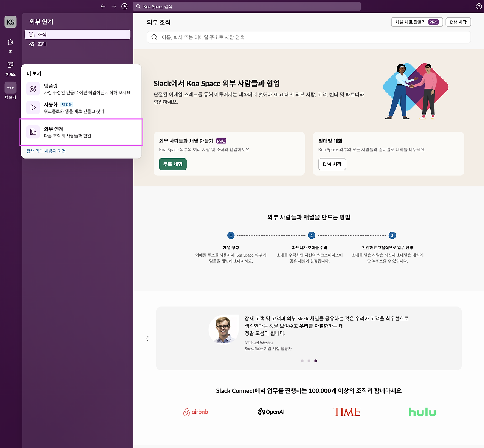The width and height of the screenshot is (484, 448).
Task: Click the hulu logo
Action: pyautogui.click(x=422, y=412)
